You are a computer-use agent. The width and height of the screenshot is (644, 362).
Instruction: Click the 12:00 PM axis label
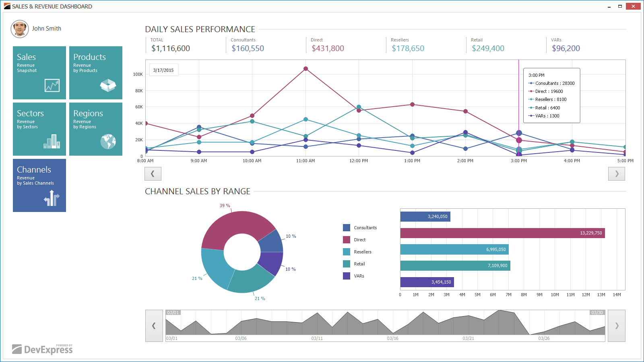pos(359,161)
